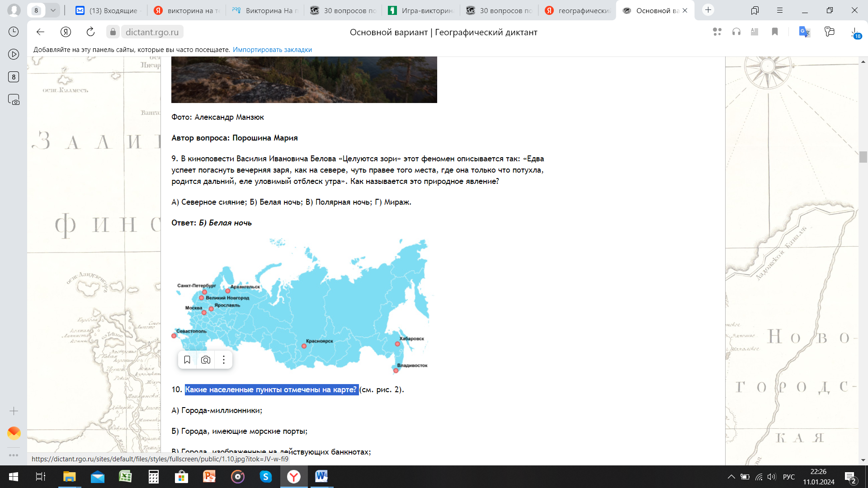Switch to Игра-викторина tab
Screen dimensions: 868x488
click(x=421, y=10)
